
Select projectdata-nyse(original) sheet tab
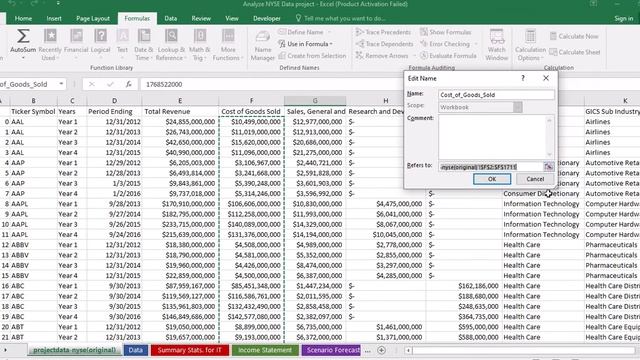tap(74, 350)
